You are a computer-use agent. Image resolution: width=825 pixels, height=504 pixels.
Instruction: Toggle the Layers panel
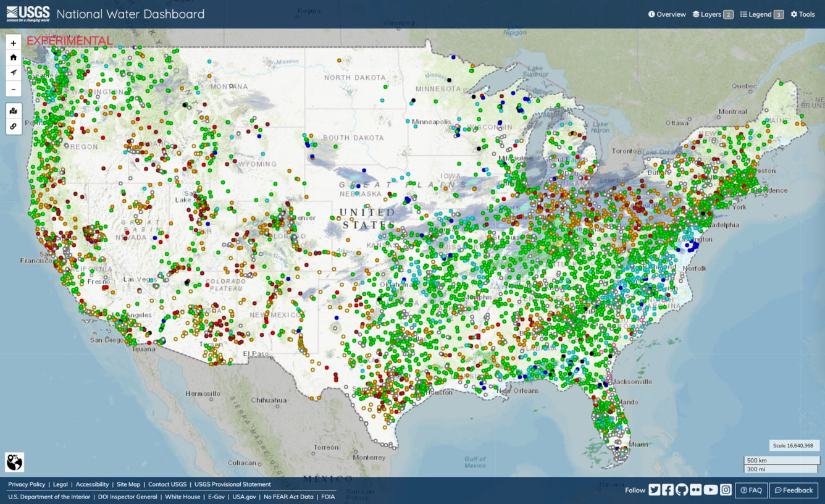(x=712, y=14)
